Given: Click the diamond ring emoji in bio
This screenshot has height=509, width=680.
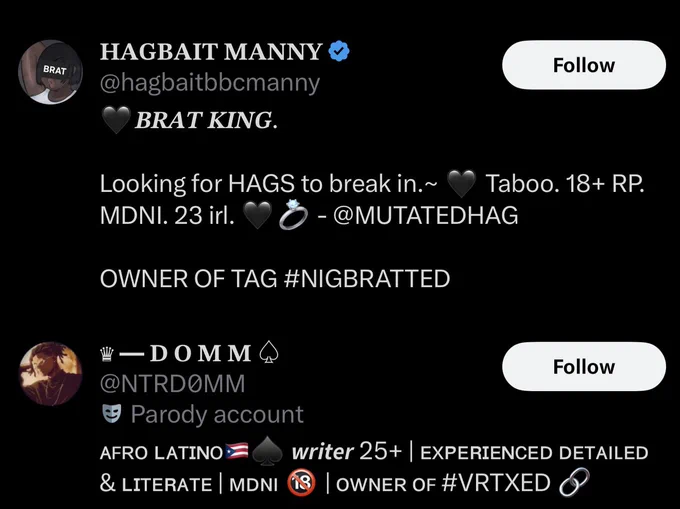Looking at the screenshot, I should click(293, 215).
